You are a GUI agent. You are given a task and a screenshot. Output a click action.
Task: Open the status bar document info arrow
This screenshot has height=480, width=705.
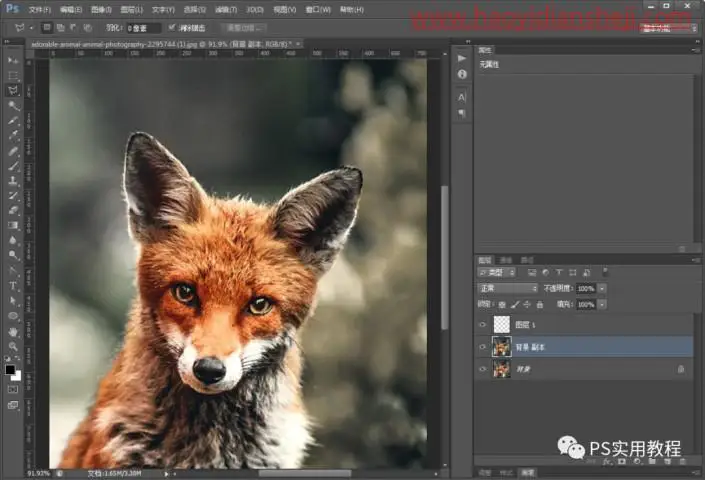(166, 474)
